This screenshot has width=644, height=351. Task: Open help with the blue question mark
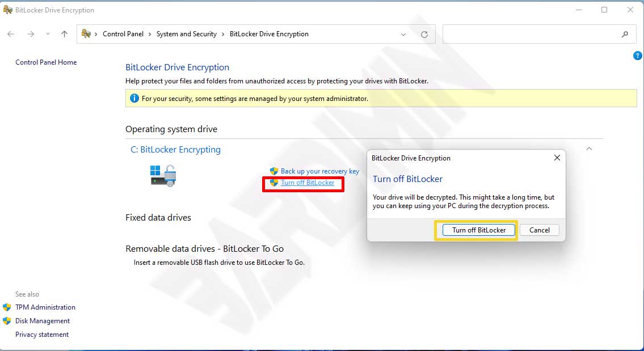click(x=637, y=56)
